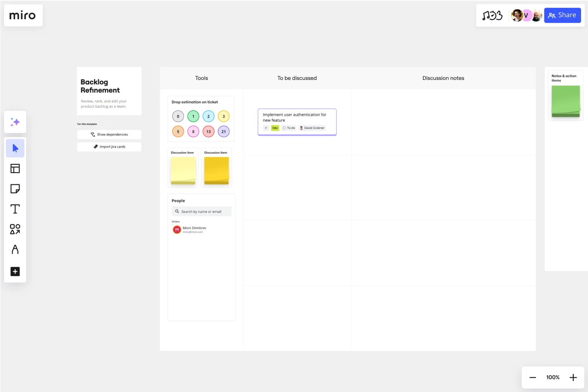Open the Implement user authentication card

[297, 122]
